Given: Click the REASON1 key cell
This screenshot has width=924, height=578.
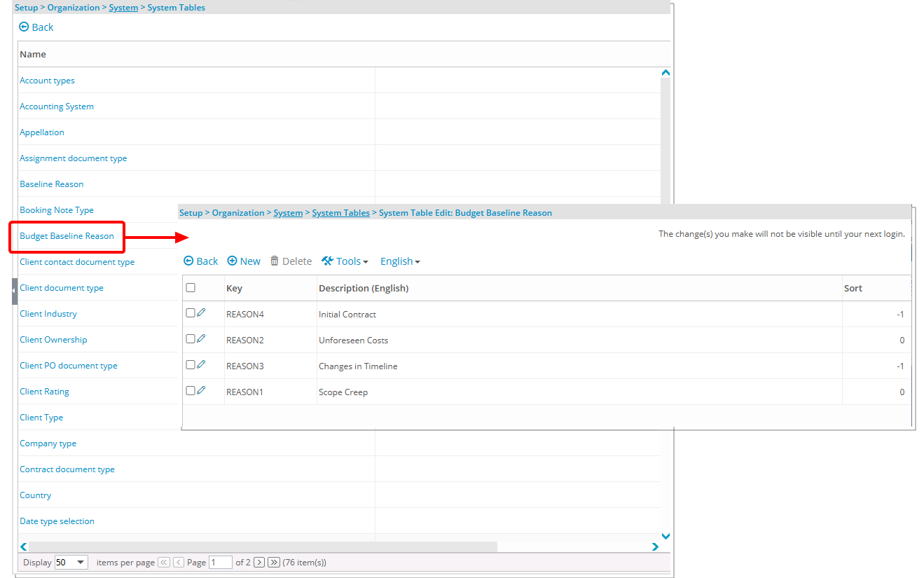Looking at the screenshot, I should pyautogui.click(x=244, y=392).
